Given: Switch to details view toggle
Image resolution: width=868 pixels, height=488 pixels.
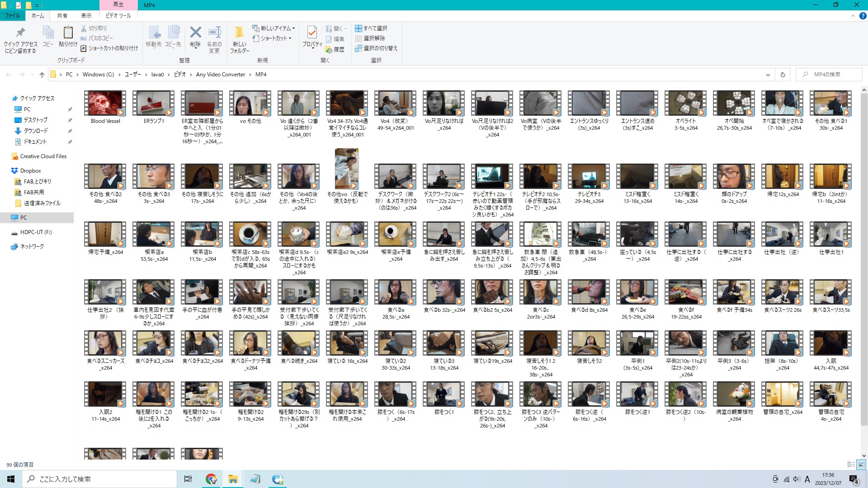Looking at the screenshot, I should [851, 465].
